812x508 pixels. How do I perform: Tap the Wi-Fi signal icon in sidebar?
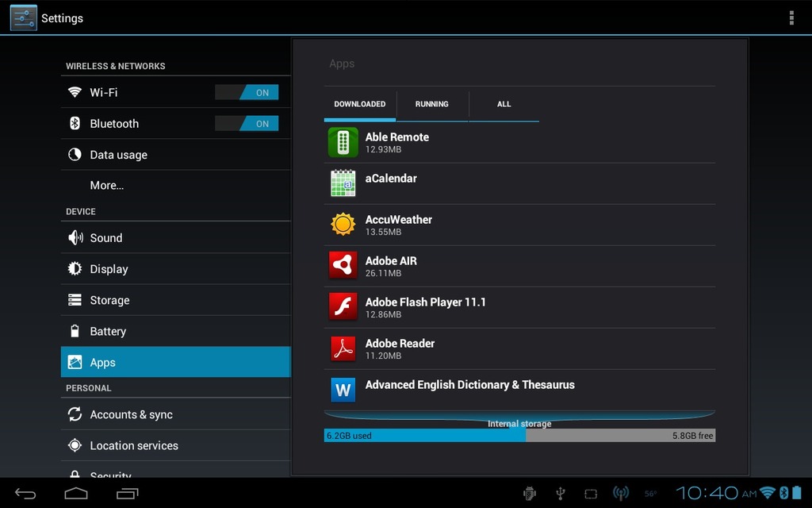75,92
